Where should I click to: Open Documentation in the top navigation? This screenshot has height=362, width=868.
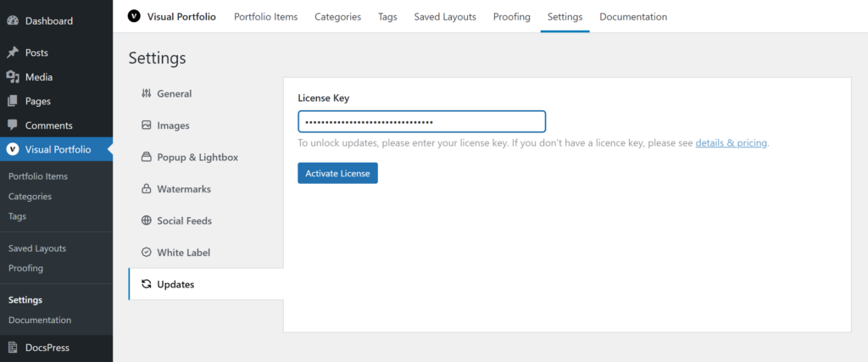632,17
